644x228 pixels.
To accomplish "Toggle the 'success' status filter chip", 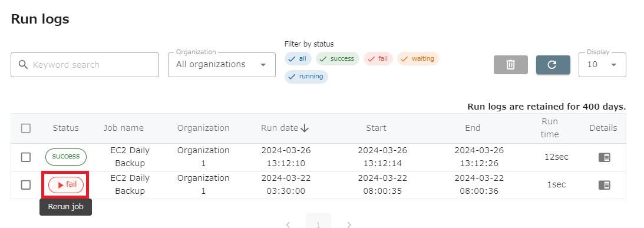I will click(x=338, y=59).
